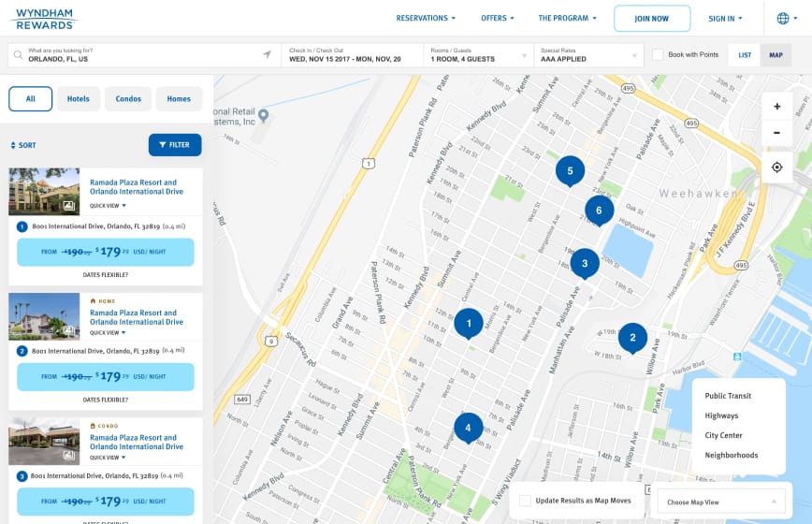This screenshot has width=812, height=524.
Task: Expand Quick View for first hotel
Action: (x=108, y=205)
